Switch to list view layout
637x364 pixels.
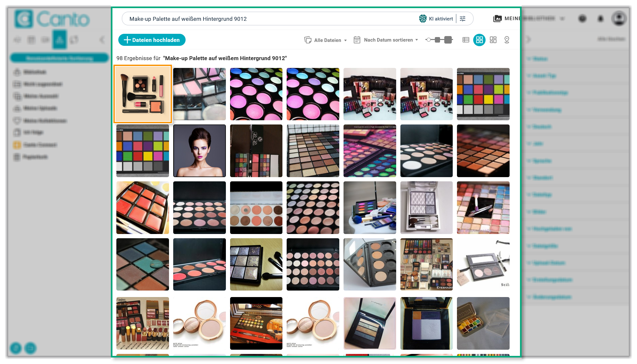(466, 40)
